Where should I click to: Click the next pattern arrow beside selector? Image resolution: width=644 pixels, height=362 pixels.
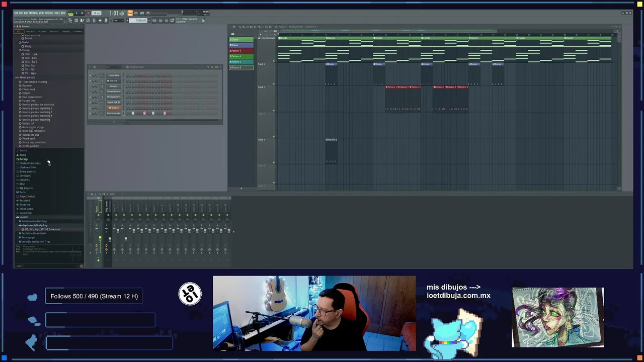(x=149, y=20)
